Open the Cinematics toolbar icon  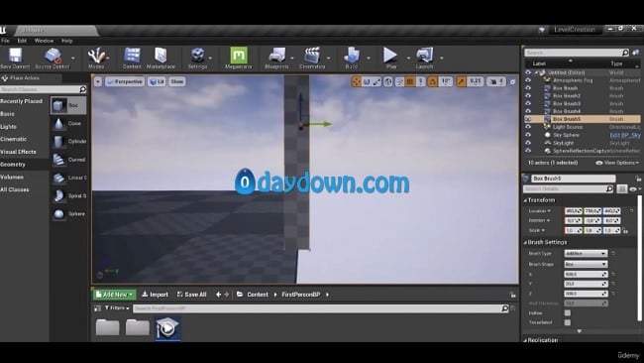click(x=312, y=56)
